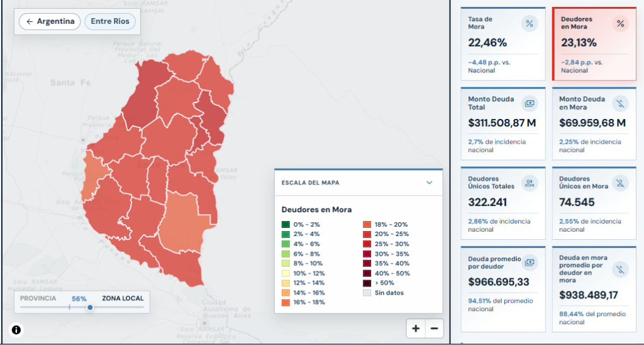
Task: Click the percent icon on Tasa de Mora card
Action: (530, 24)
